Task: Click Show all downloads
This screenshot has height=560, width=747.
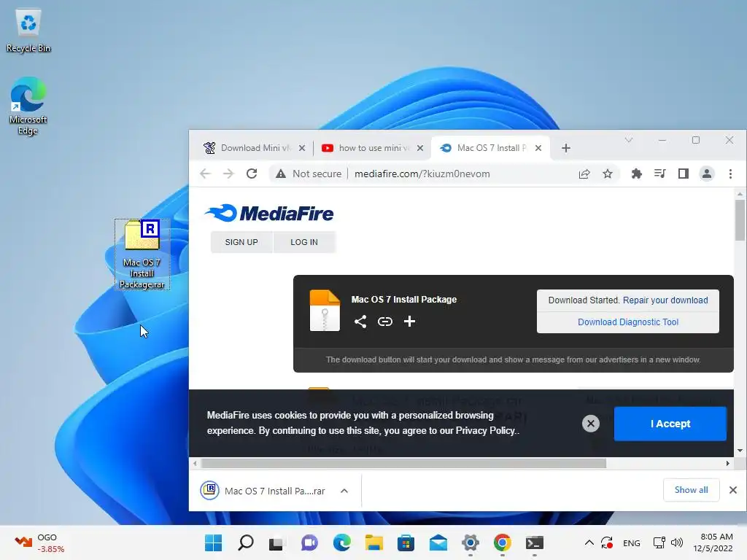Action: 692,490
